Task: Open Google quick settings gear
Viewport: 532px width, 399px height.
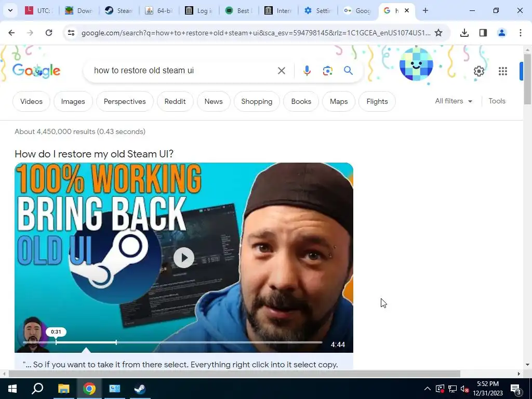Action: [x=478, y=71]
